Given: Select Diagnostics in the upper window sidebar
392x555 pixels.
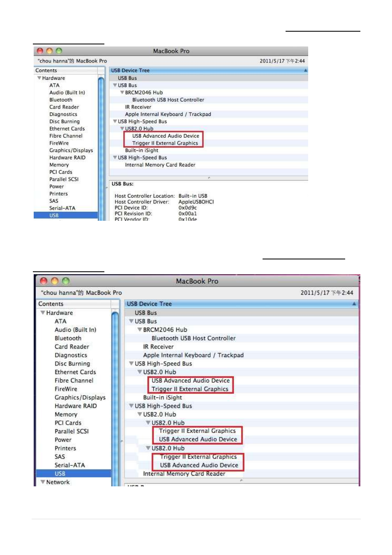Looking at the screenshot, I should coord(63,114).
